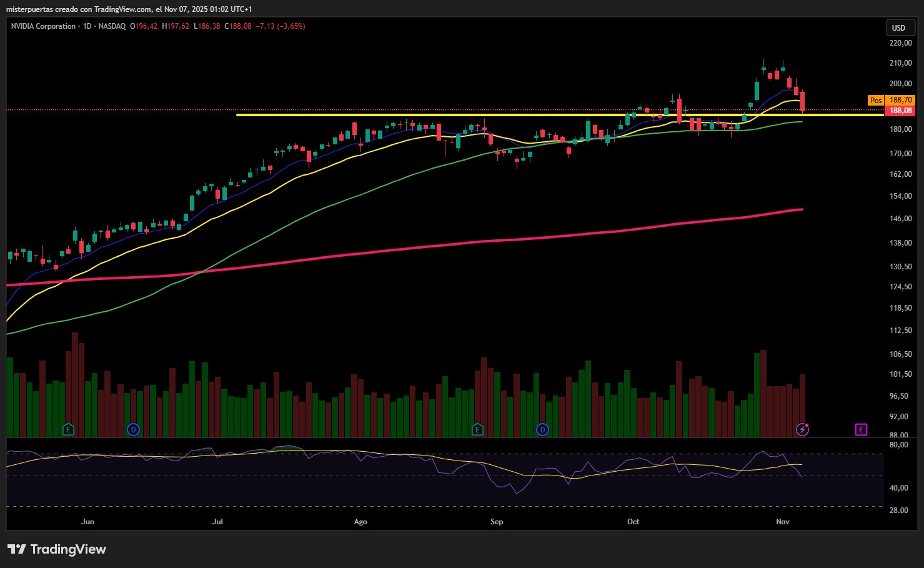The image size is (924, 568).
Task: Click the Oct label on time axis
Action: tap(633, 522)
